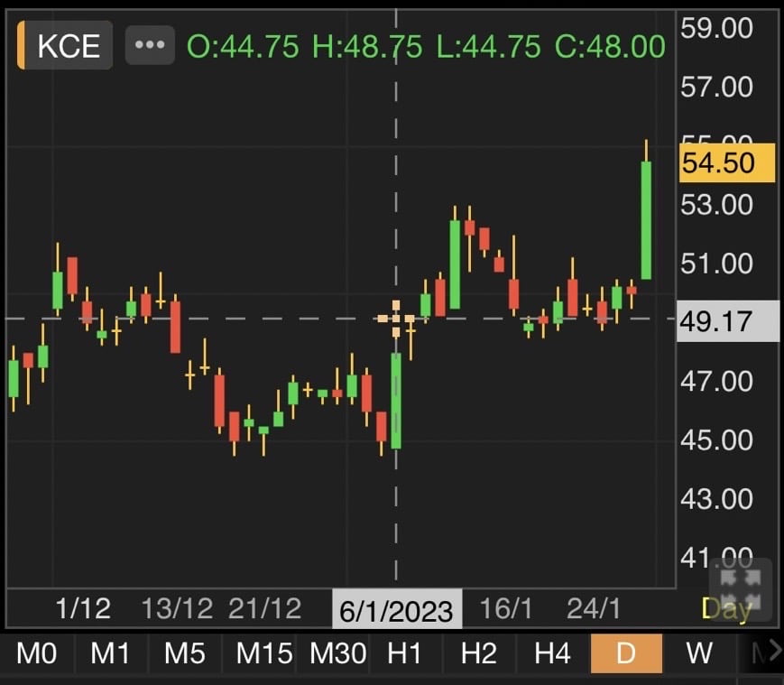This screenshot has height=685, width=784.
Task: Select the H1 hourly timeframe
Action: coord(403,653)
